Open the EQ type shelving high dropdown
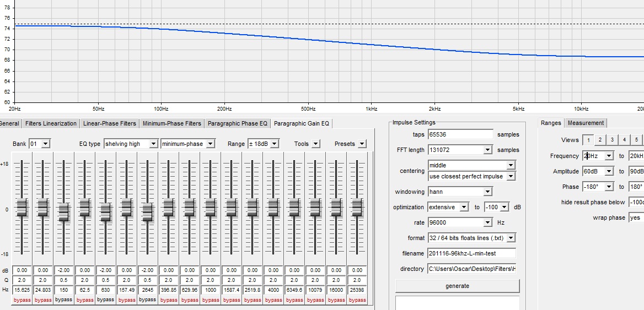The image size is (644, 310). (153, 144)
